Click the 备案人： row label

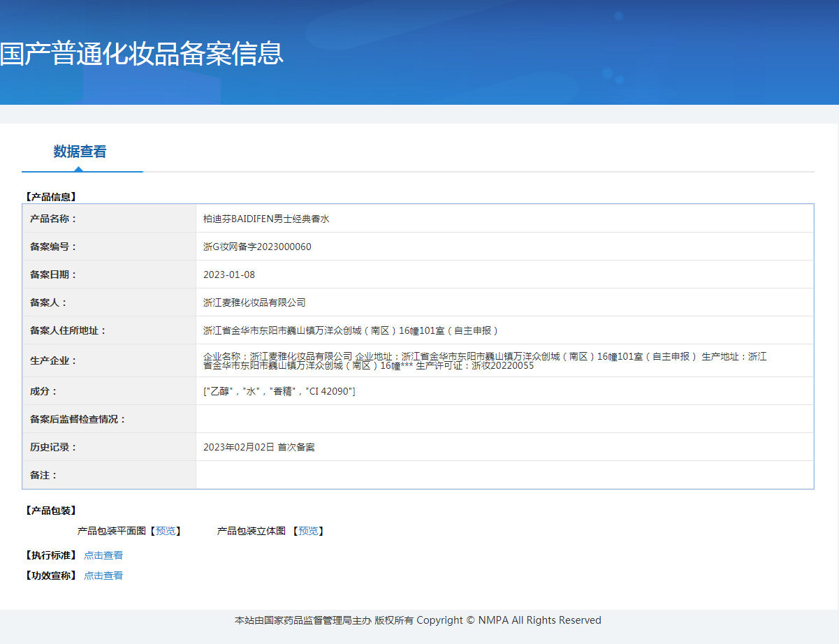[48, 302]
